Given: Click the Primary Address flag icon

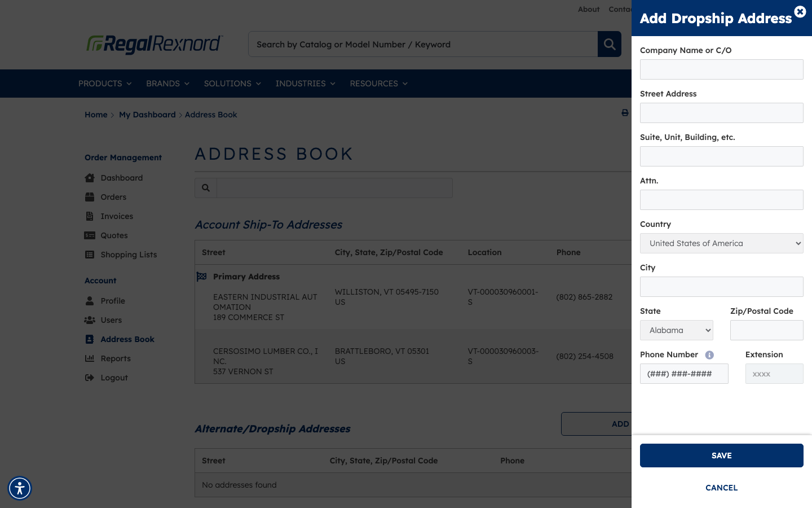Looking at the screenshot, I should pos(201,277).
